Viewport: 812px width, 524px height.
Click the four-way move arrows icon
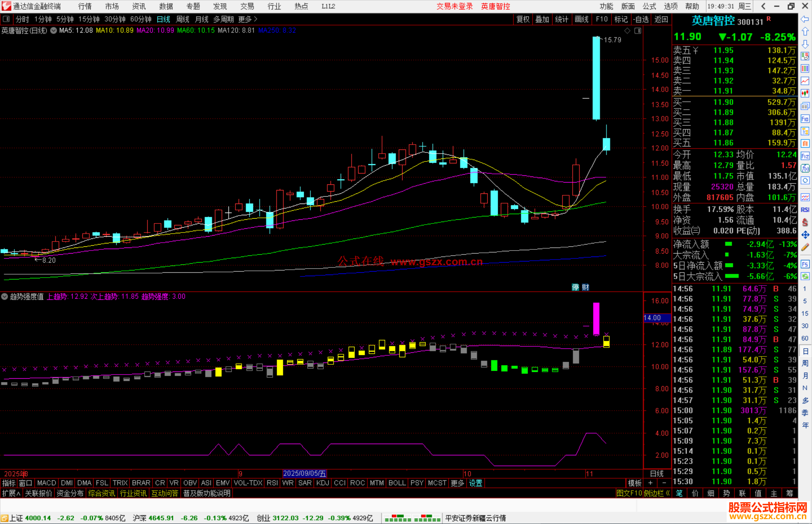pyautogui.click(x=805, y=235)
